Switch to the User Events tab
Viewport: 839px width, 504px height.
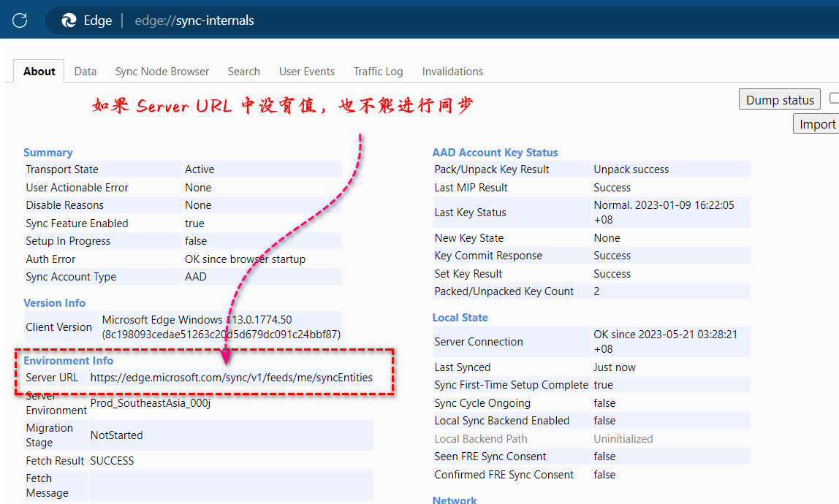pyautogui.click(x=307, y=71)
